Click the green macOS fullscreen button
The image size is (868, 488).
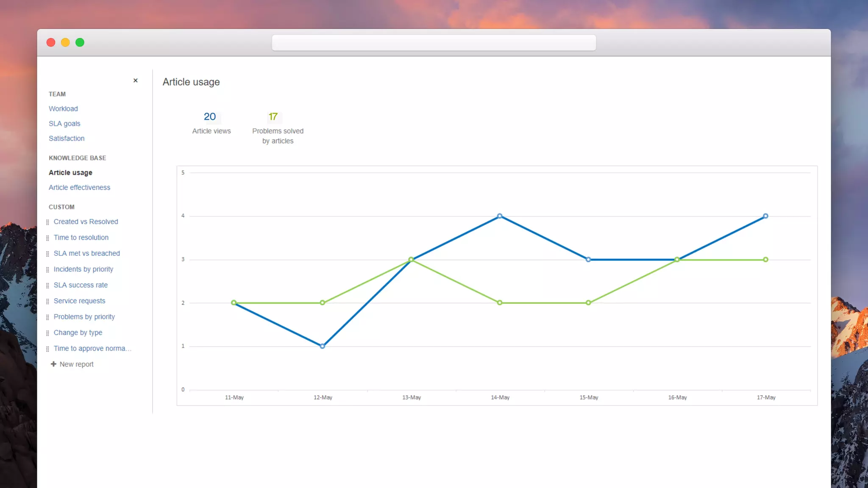click(x=80, y=42)
